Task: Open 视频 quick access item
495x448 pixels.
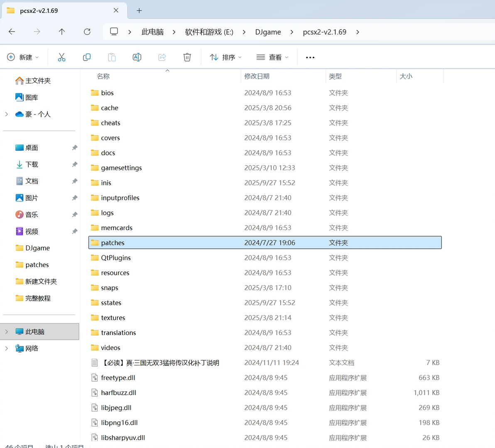Action: 27,231
